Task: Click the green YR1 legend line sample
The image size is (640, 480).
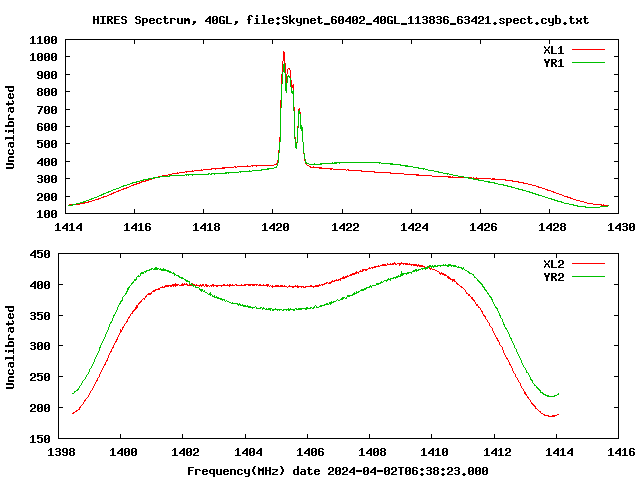Action: [x=588, y=63]
